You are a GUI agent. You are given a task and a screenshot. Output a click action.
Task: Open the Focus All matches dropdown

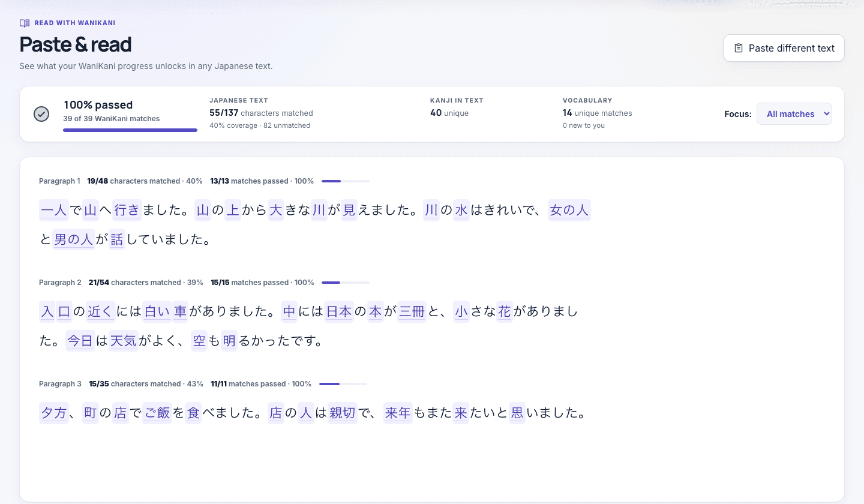coord(794,114)
